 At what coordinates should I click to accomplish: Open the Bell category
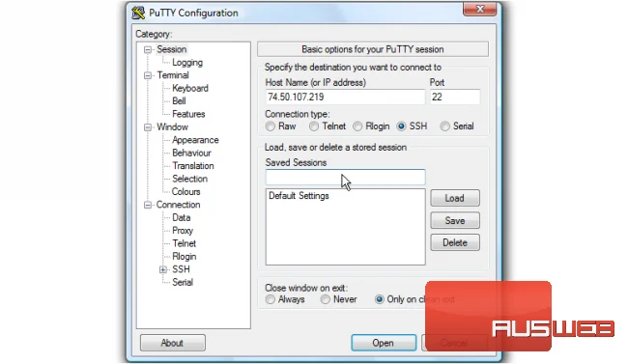point(179,101)
